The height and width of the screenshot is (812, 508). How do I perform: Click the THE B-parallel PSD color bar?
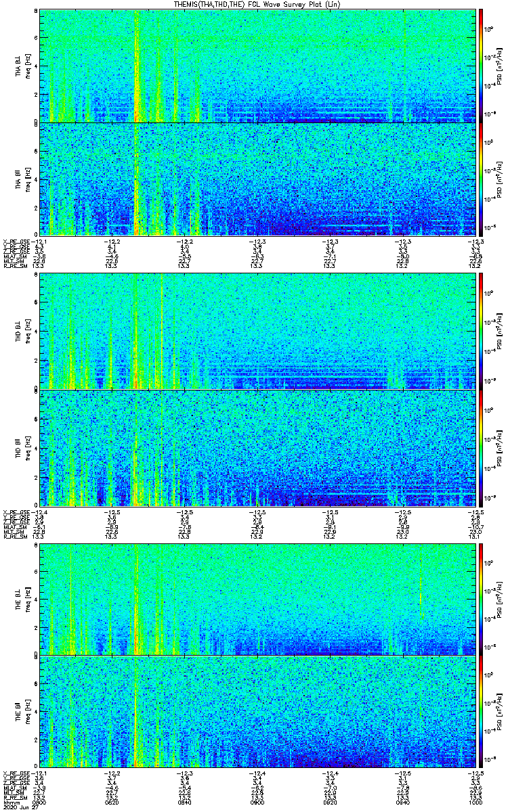coord(481,712)
